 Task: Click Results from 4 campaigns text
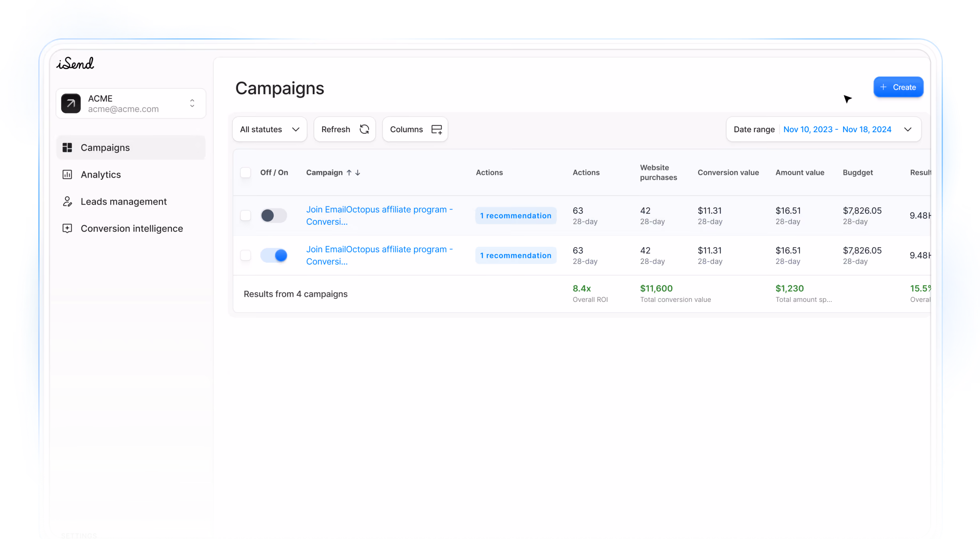tap(296, 294)
